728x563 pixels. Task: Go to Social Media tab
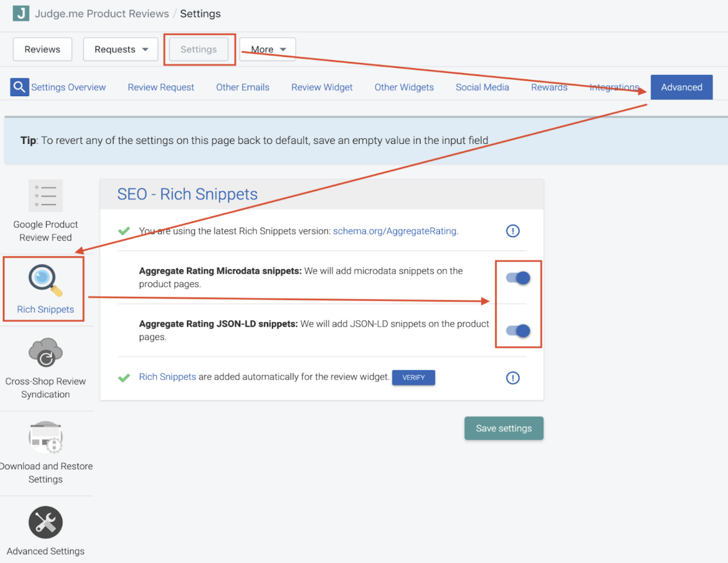click(482, 87)
